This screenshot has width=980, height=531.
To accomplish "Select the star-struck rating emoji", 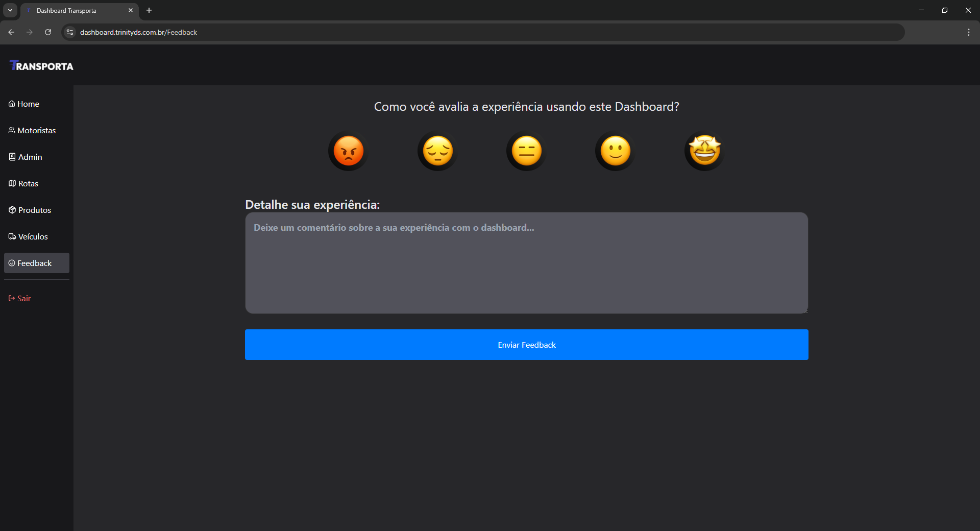I will click(703, 151).
